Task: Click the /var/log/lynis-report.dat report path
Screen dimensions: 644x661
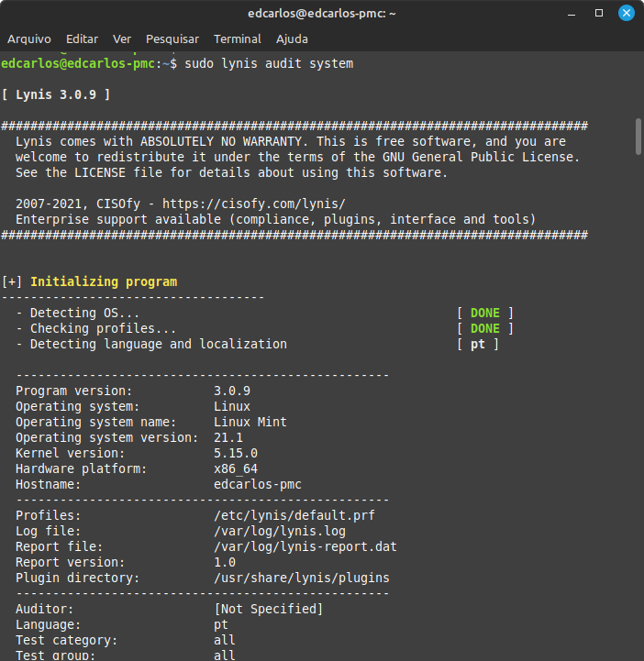Action: (305, 546)
